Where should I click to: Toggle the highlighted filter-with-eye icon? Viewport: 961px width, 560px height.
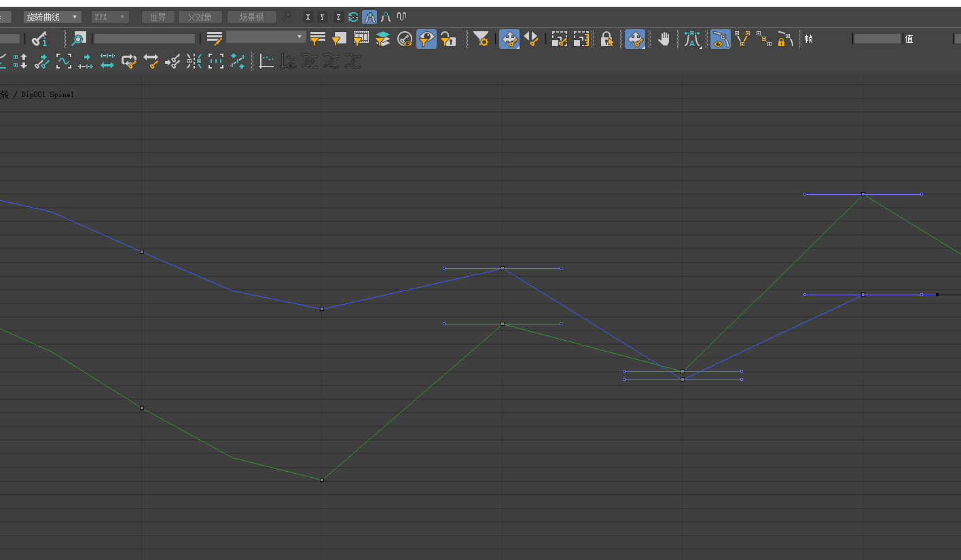click(x=426, y=39)
